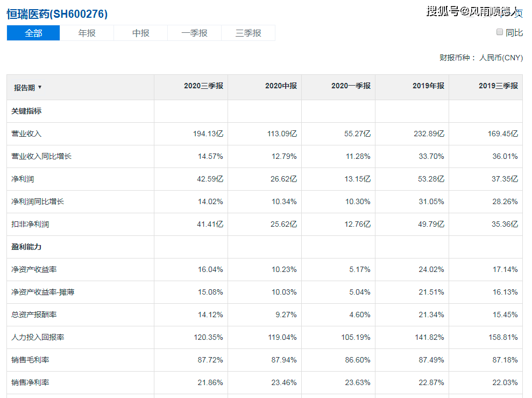Viewport: 532px width, 398px height.
Task: Click the 扣非净利润 row label
Action: tap(30, 224)
